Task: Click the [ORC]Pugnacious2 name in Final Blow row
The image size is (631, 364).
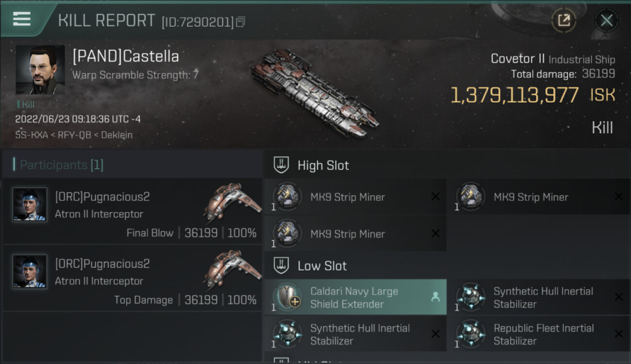Action: tap(102, 197)
